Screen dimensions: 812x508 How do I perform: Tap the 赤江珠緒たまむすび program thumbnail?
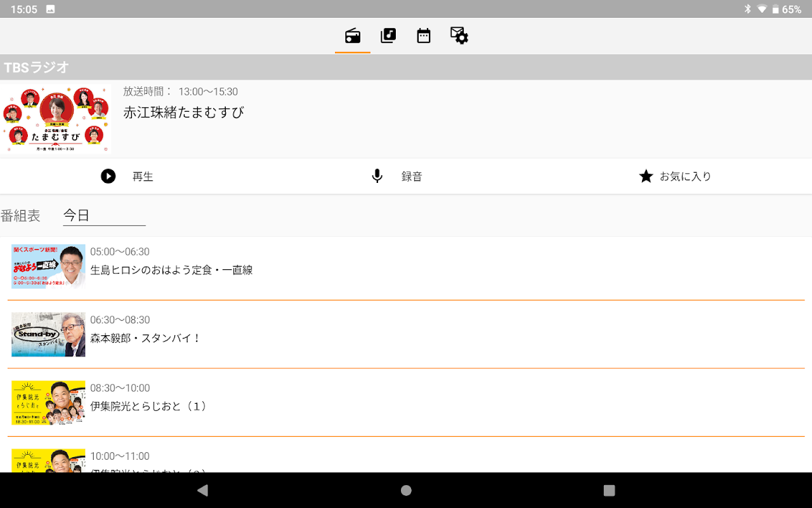coord(56,119)
